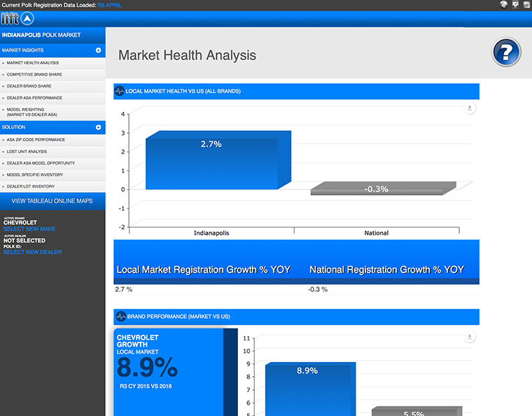Click Select New Dealer link
The height and width of the screenshot is (416, 532).
click(33, 252)
